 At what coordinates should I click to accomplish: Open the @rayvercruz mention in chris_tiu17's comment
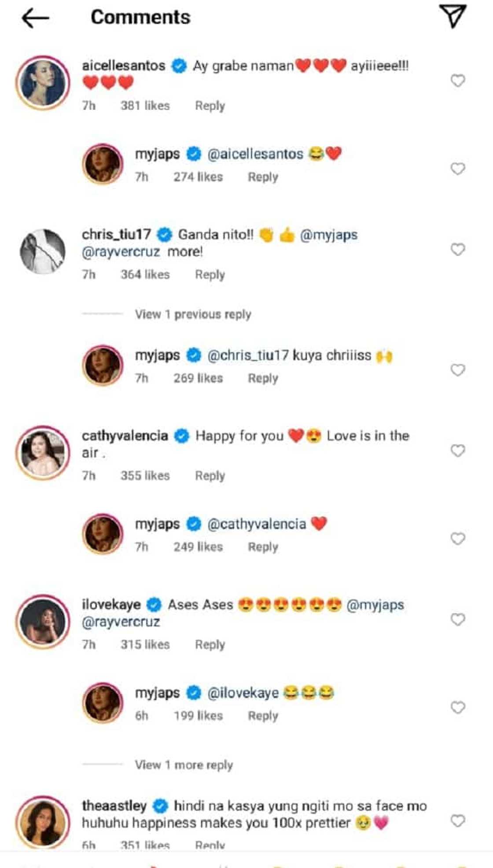pyautogui.click(x=121, y=252)
